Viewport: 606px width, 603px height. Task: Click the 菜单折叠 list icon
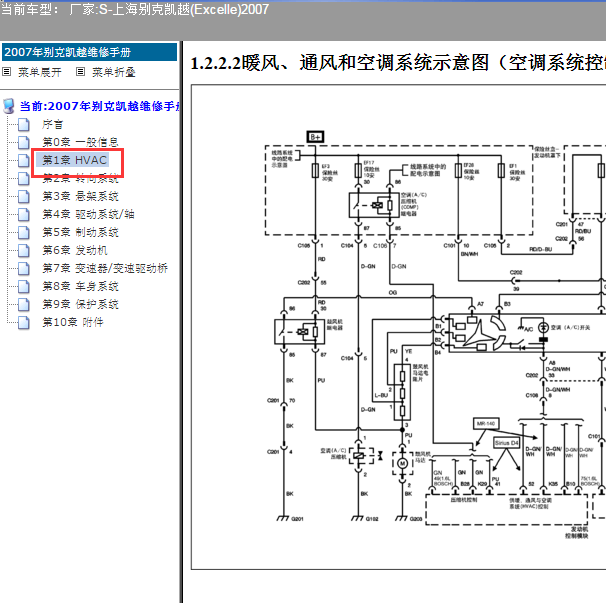pyautogui.click(x=80, y=72)
